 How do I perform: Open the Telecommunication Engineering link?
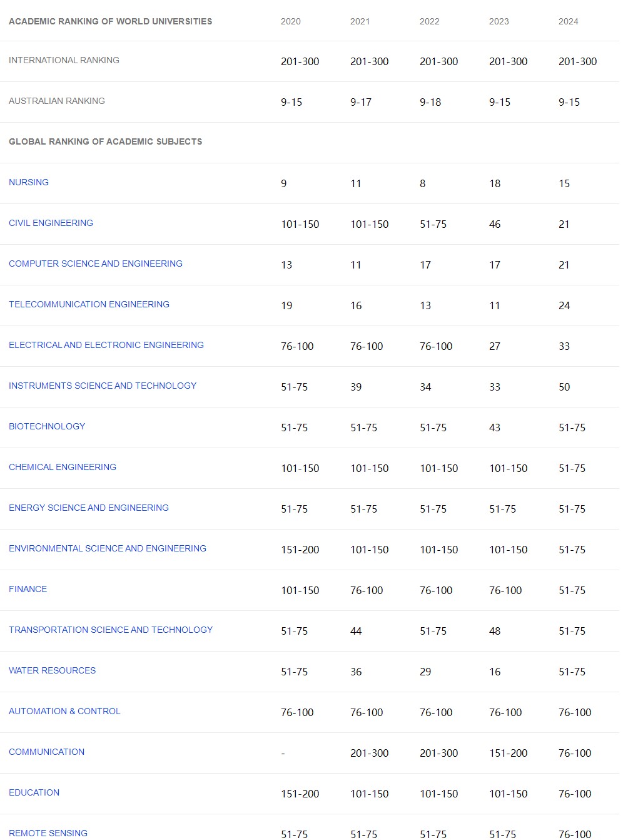click(x=89, y=304)
